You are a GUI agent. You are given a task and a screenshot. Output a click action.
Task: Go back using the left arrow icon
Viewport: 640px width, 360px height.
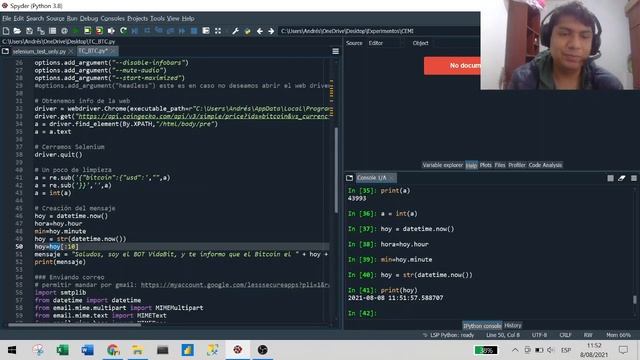260,31
